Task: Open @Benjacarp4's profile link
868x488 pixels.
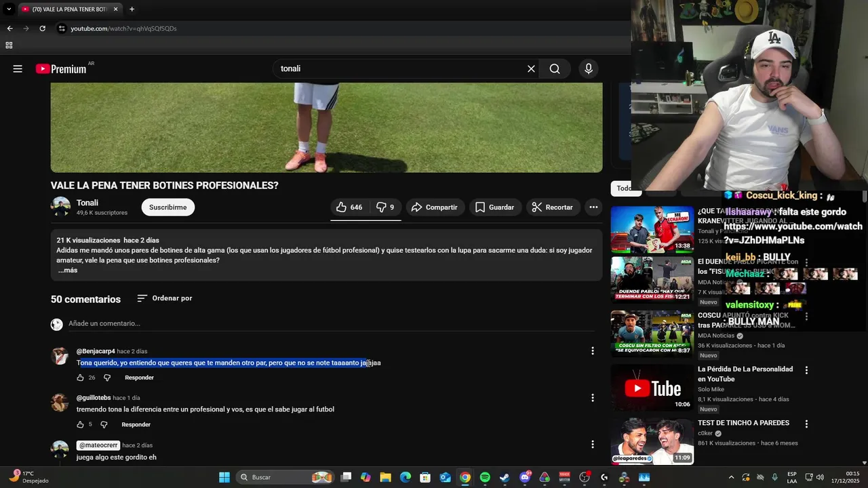Action: coord(96,351)
